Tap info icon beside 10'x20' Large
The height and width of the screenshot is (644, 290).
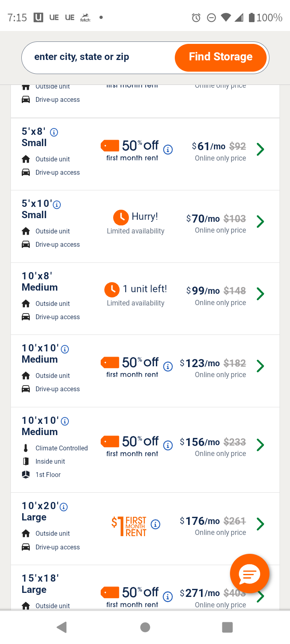click(x=64, y=507)
